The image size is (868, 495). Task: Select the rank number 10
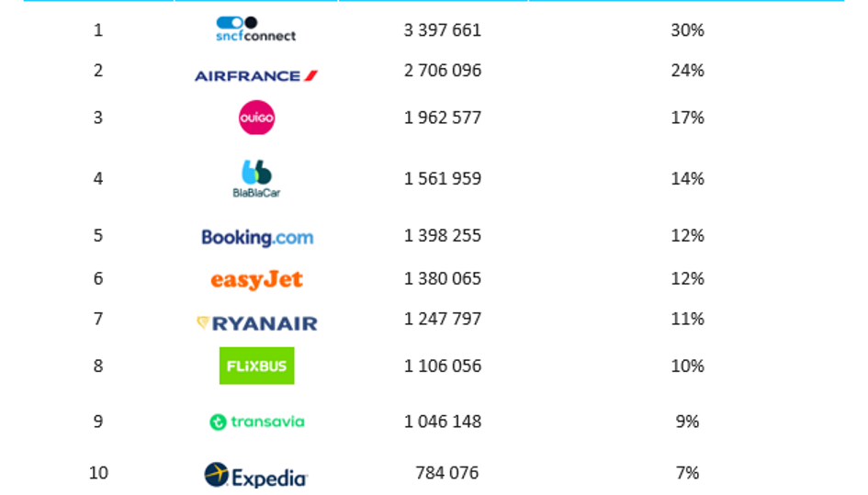[x=98, y=473]
